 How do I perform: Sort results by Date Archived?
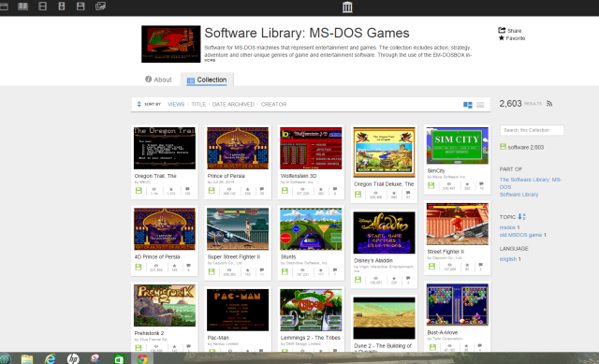(x=233, y=104)
